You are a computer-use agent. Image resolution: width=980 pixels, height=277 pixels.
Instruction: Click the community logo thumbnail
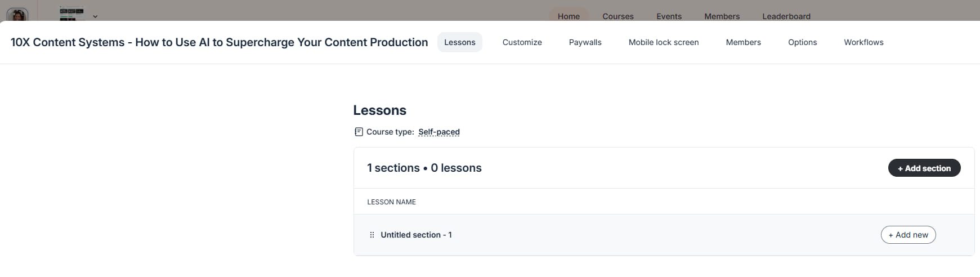(71, 14)
